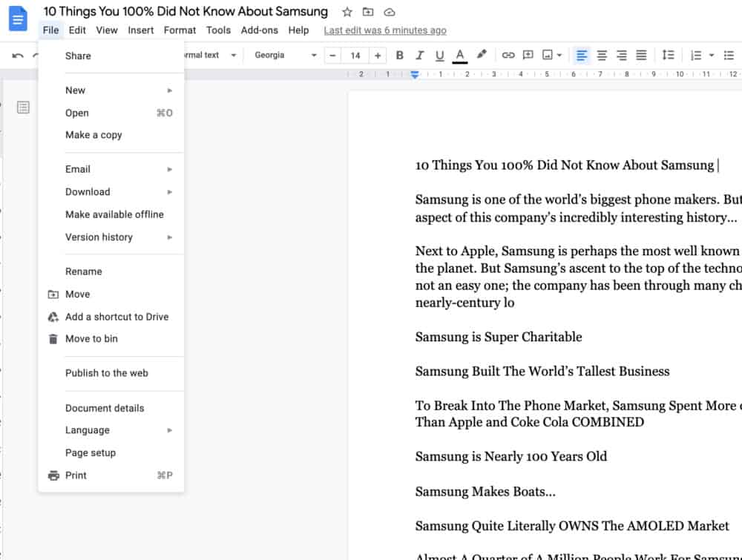
Task: Open the font Georgia dropdown
Action: tap(285, 56)
